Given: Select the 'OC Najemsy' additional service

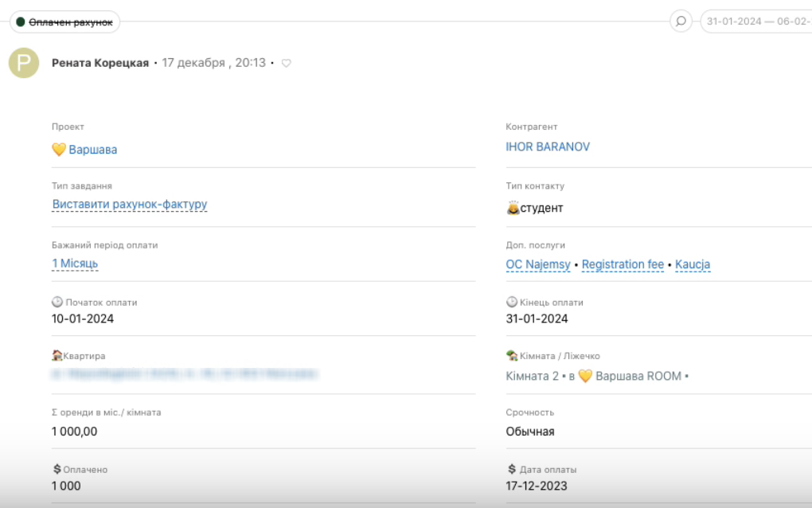Looking at the screenshot, I should tap(538, 264).
